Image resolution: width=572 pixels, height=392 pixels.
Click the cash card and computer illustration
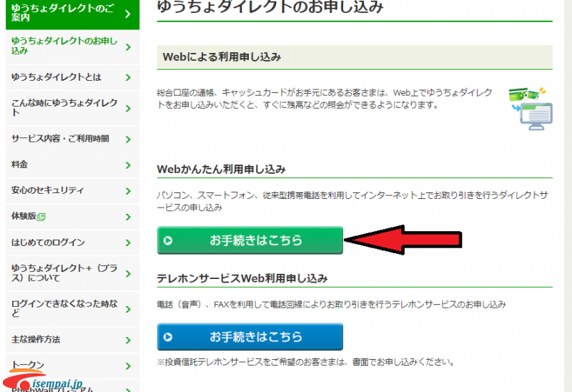531,109
